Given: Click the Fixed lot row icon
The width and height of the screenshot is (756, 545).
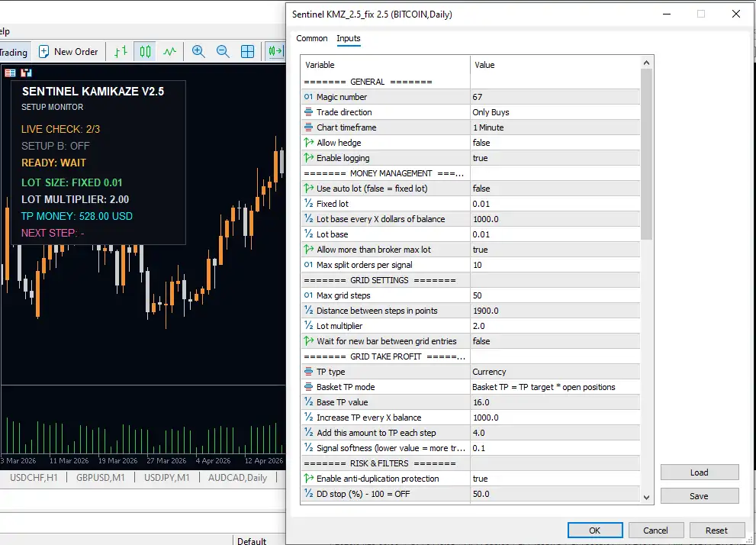Looking at the screenshot, I should 308,204.
